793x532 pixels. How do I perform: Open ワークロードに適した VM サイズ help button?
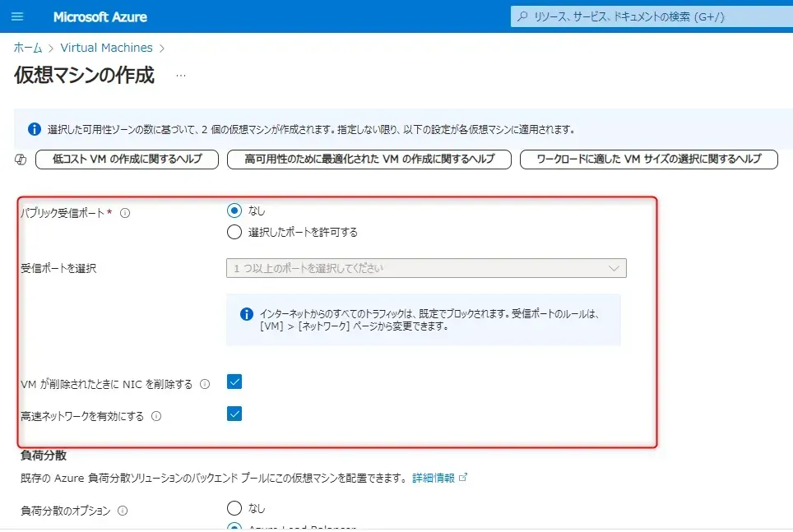pyautogui.click(x=648, y=160)
